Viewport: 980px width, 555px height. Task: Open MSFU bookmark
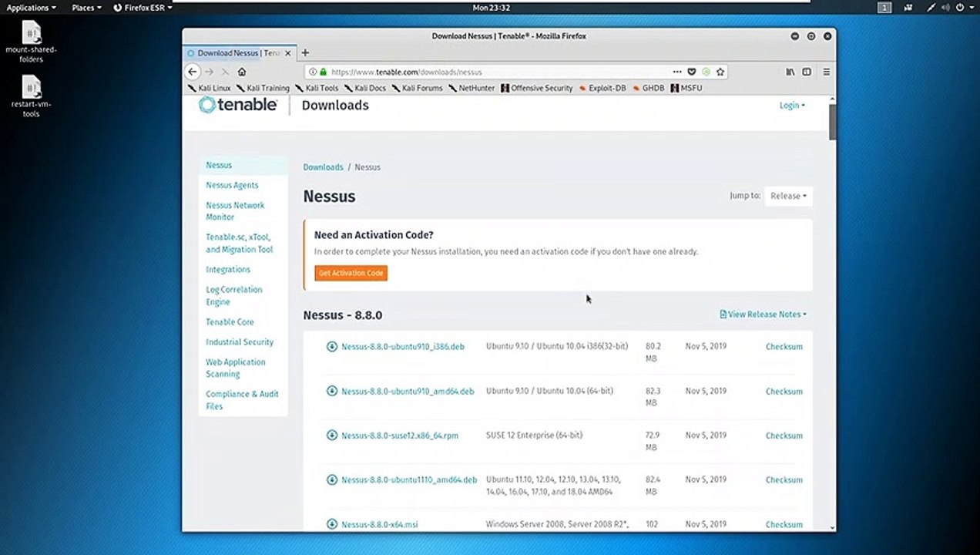point(686,88)
